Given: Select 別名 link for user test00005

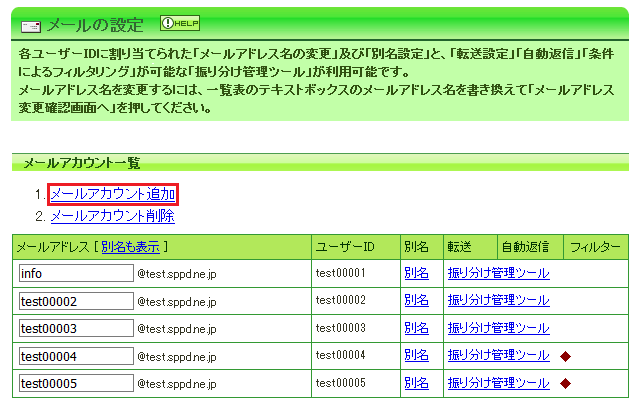Looking at the screenshot, I should (x=416, y=383).
